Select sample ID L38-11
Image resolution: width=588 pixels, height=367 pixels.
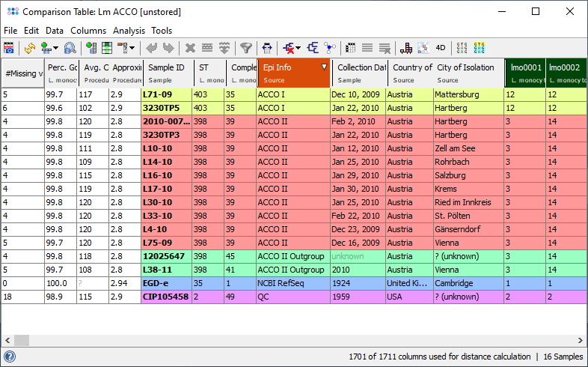click(x=167, y=270)
